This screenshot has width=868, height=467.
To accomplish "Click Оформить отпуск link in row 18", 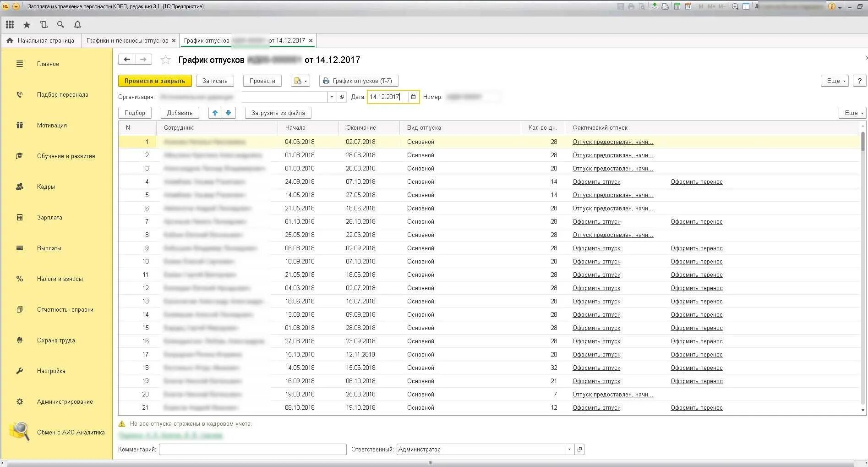I will point(596,368).
